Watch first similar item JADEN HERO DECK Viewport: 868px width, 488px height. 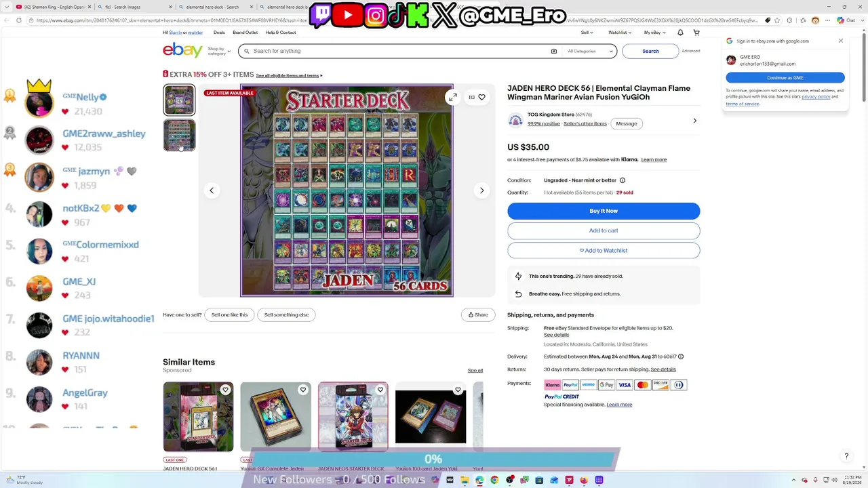coord(225,390)
